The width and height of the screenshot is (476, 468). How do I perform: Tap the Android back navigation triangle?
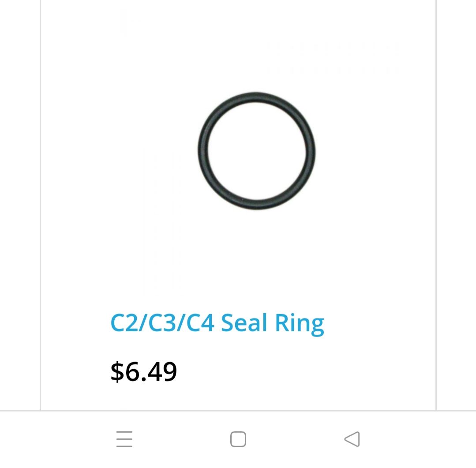click(x=352, y=439)
